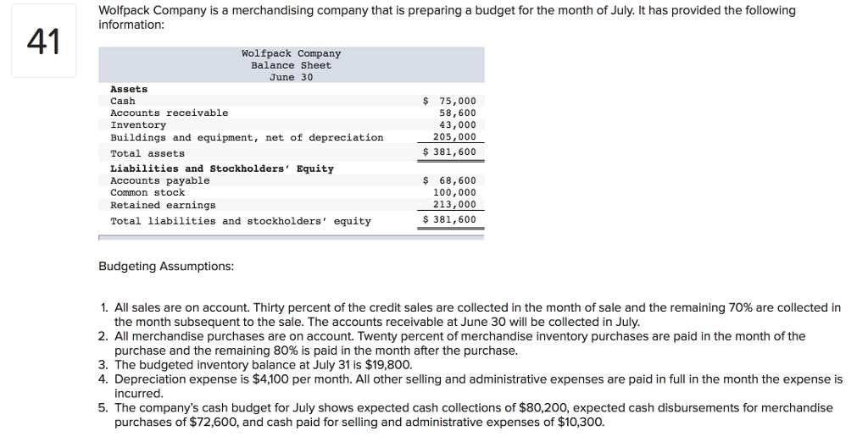This screenshot has height=442, width=868.
Task: Select the Inventory row label
Action: point(138,124)
